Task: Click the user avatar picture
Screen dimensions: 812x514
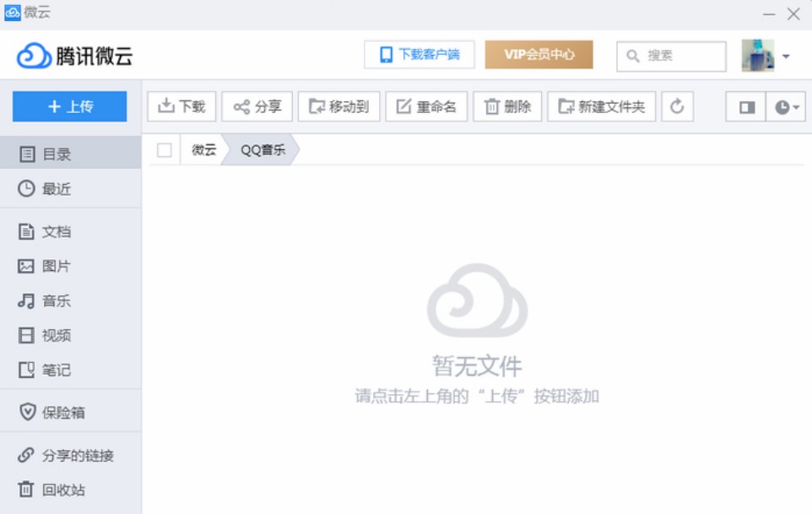Action: click(758, 55)
